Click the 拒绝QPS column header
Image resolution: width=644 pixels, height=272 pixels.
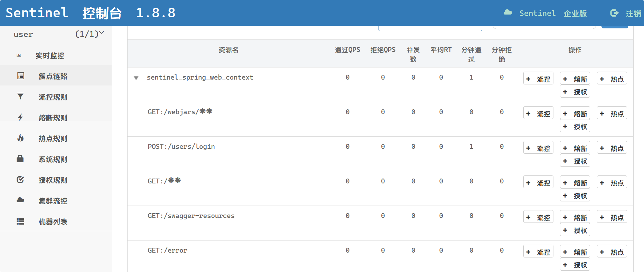pyautogui.click(x=383, y=50)
